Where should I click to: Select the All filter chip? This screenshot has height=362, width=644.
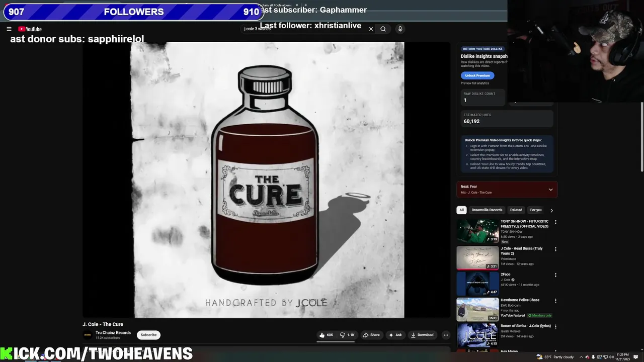point(462,210)
